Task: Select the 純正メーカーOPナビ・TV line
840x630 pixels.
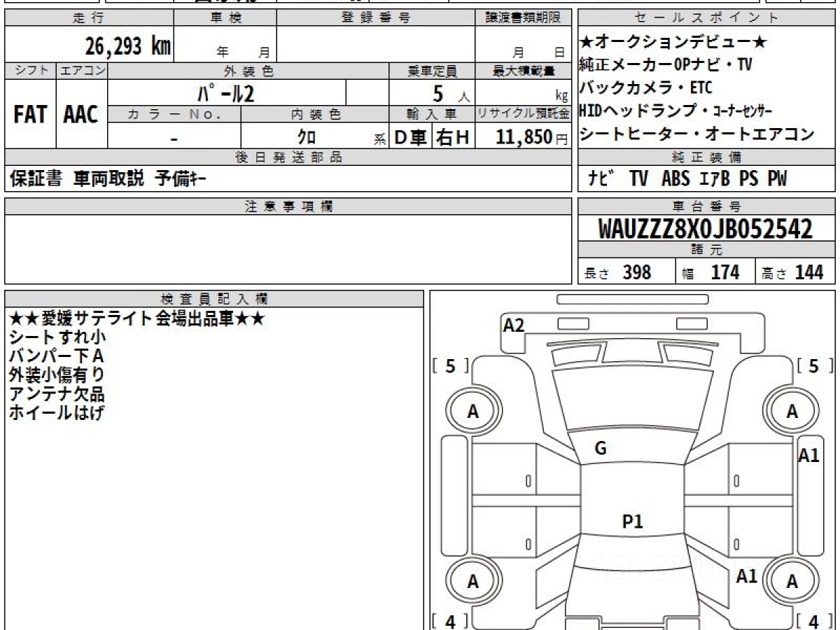Action: tap(666, 65)
